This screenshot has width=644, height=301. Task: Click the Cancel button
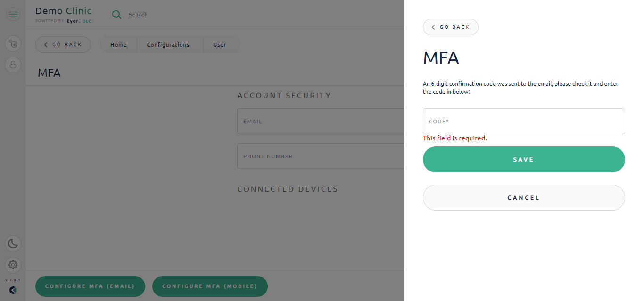point(524,197)
